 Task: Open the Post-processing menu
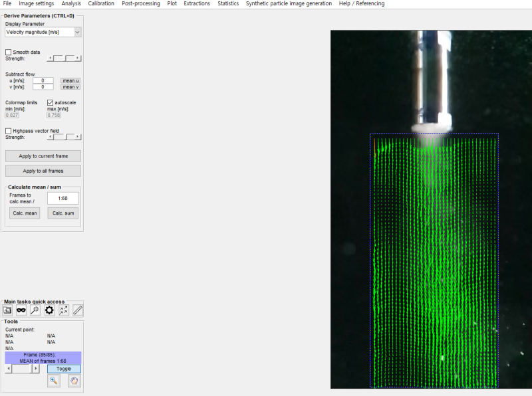[140, 4]
